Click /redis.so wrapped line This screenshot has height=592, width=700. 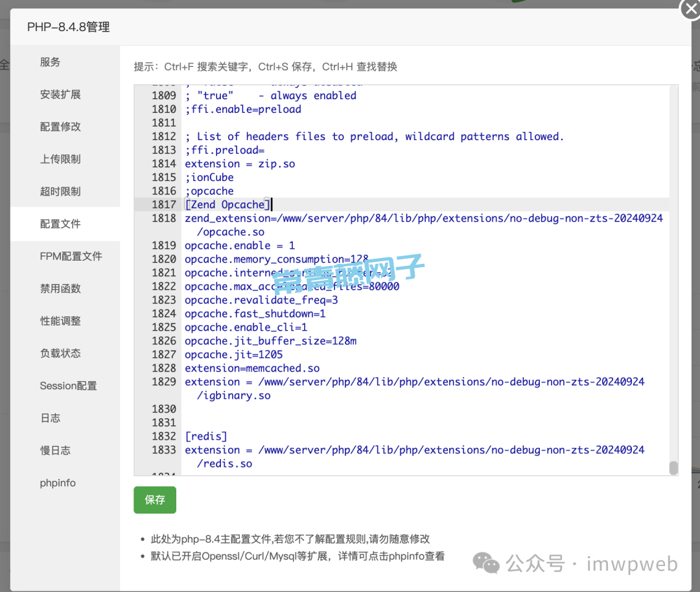click(224, 464)
